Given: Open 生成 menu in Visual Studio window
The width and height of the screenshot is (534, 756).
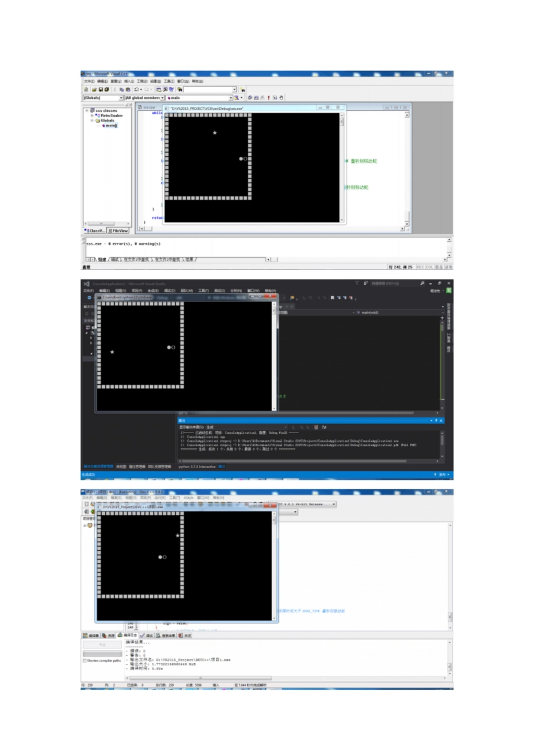Looking at the screenshot, I should coord(153,290).
